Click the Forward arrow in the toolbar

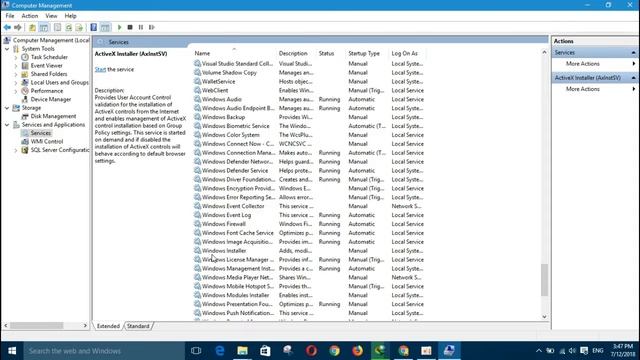click(x=18, y=27)
